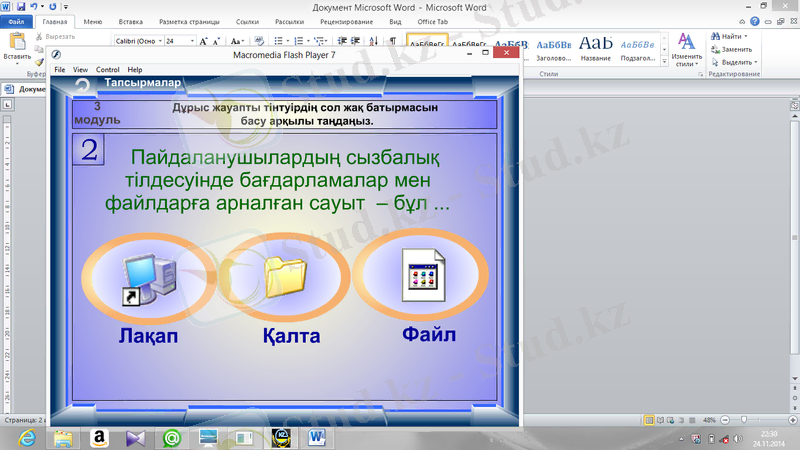Apply the Название heading style
Viewport: 800px width, 450px height.
pyautogui.click(x=595, y=48)
